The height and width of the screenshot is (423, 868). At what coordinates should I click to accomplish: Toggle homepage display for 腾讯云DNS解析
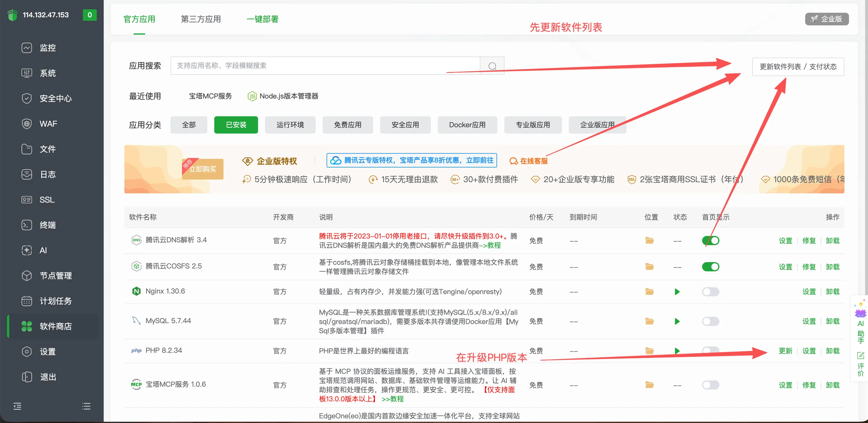point(710,240)
